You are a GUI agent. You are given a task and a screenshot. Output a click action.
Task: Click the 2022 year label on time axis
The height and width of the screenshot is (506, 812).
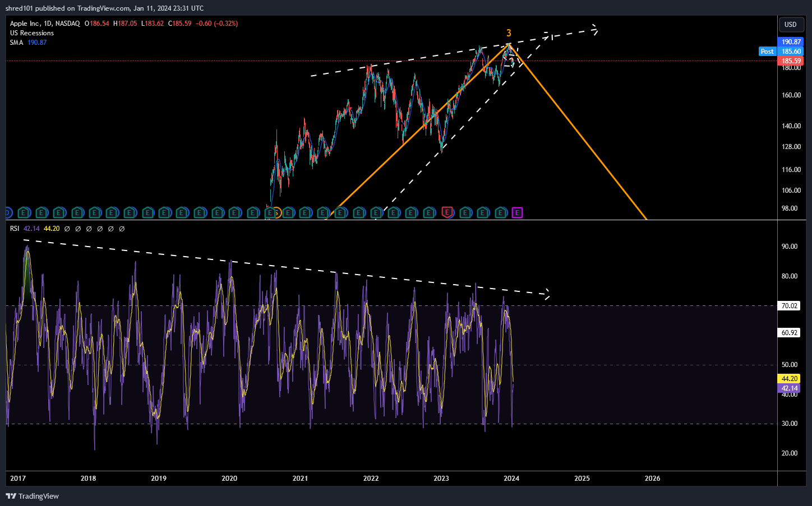[x=371, y=479]
